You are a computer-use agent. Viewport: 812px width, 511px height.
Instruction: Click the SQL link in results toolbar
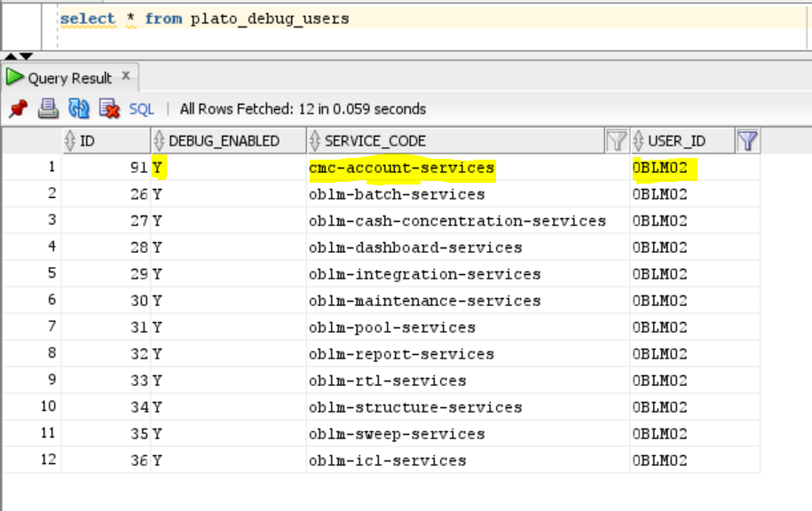[x=141, y=109]
